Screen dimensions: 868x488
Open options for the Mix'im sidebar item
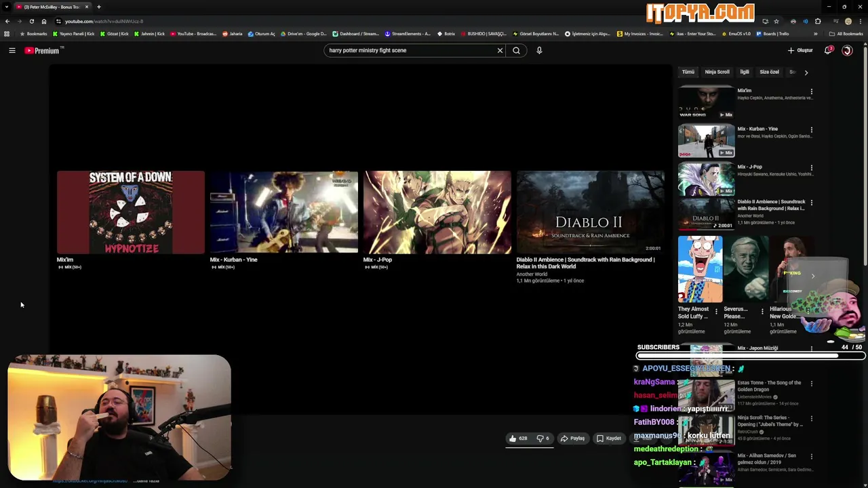812,91
